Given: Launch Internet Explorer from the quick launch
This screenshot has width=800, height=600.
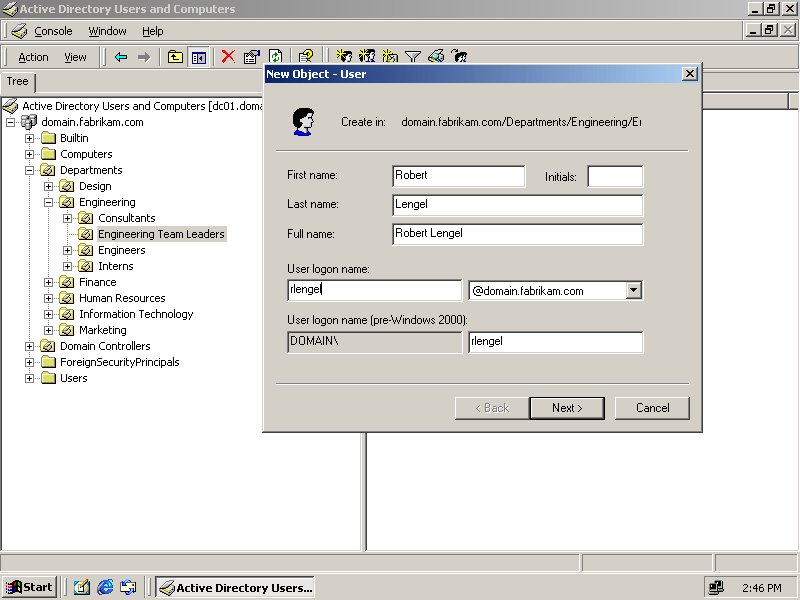Looking at the screenshot, I should (x=105, y=588).
